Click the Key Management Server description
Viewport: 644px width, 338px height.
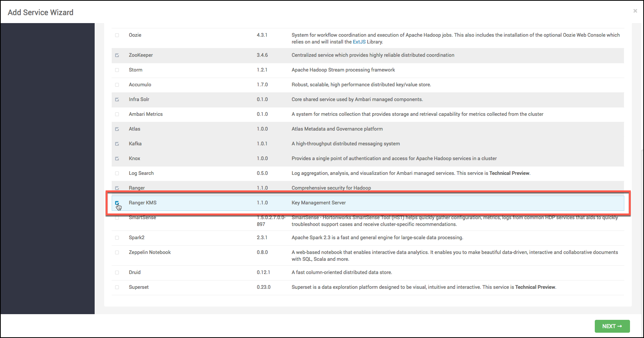click(x=319, y=202)
